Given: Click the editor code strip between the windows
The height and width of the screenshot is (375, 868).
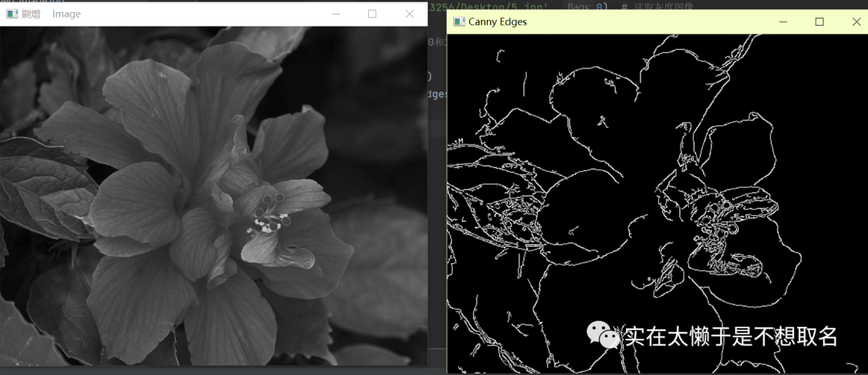Looking at the screenshot, I should (x=436, y=120).
